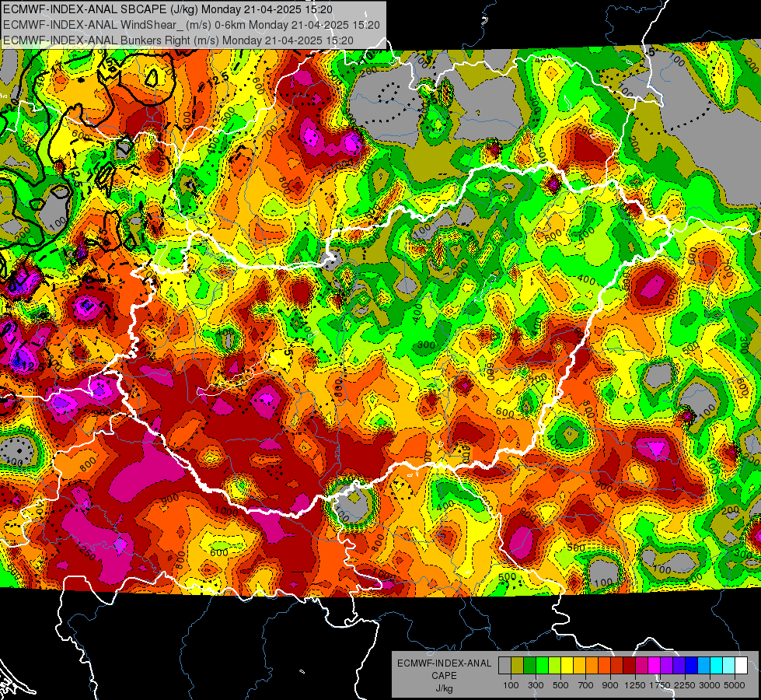
Task: Select the olive legend swatch after 100
Action: pos(518,666)
